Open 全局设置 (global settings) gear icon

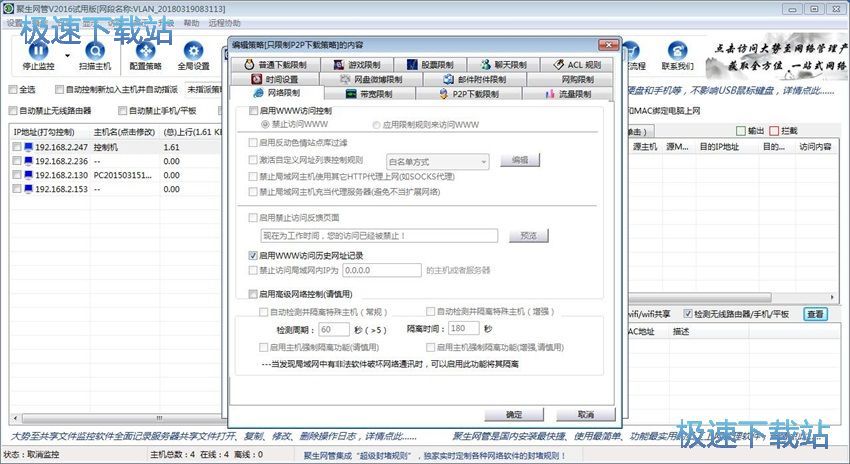194,50
